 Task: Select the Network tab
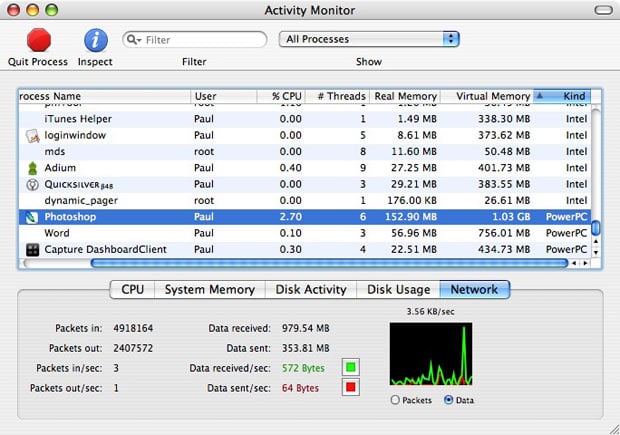pyautogui.click(x=474, y=289)
